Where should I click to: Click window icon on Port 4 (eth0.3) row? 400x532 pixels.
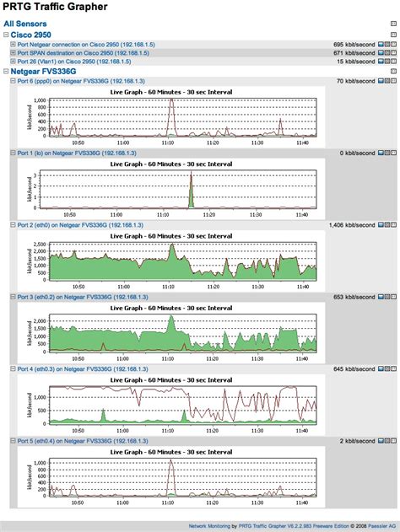pyautogui.click(x=393, y=368)
